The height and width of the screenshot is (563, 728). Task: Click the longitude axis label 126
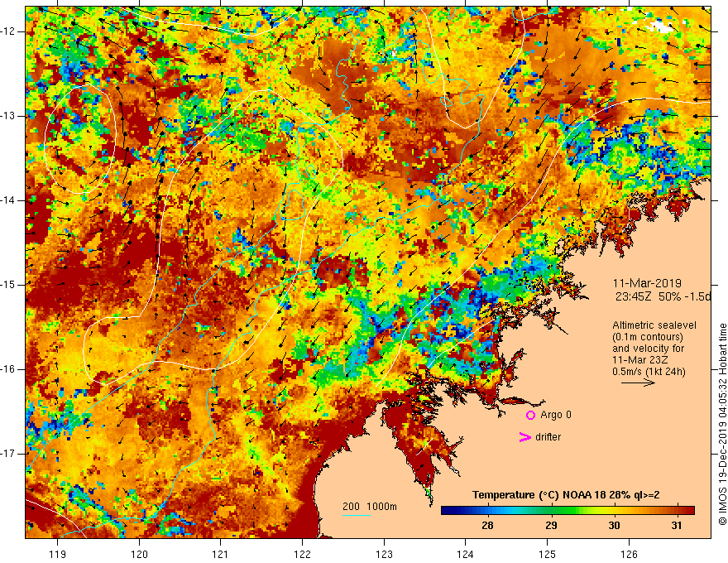click(x=629, y=554)
